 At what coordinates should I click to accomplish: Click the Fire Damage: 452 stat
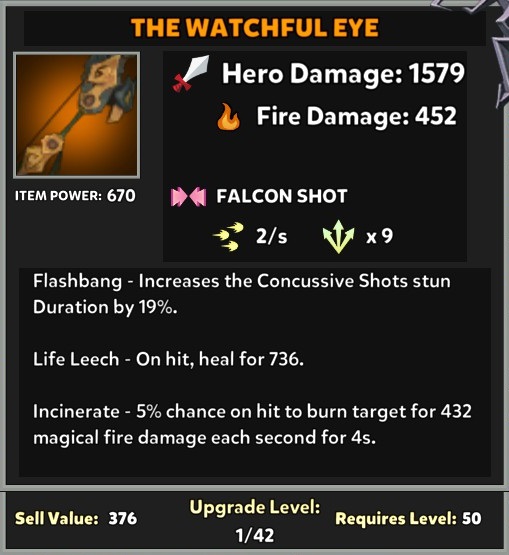[x=356, y=116]
